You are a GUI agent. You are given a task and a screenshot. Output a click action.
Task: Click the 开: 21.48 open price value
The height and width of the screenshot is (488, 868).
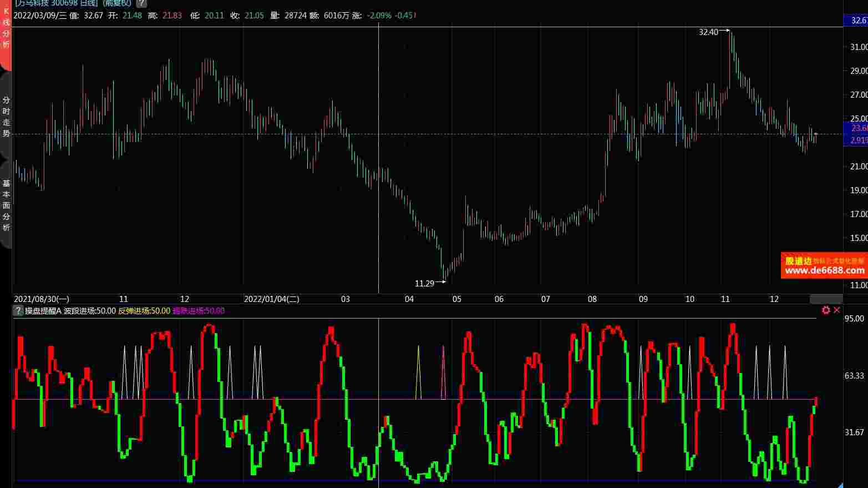pos(125,16)
